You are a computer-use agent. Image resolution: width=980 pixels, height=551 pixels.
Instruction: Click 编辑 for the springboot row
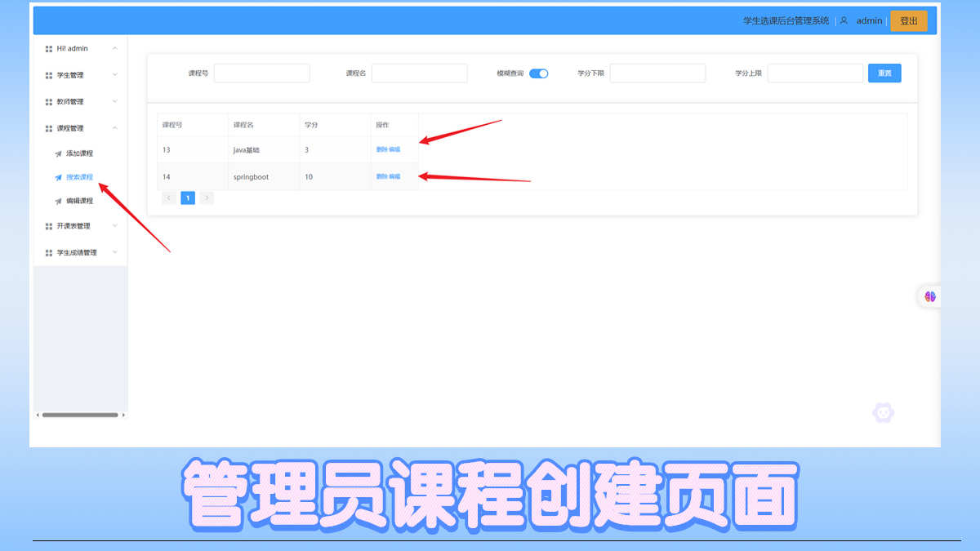pyautogui.click(x=394, y=177)
